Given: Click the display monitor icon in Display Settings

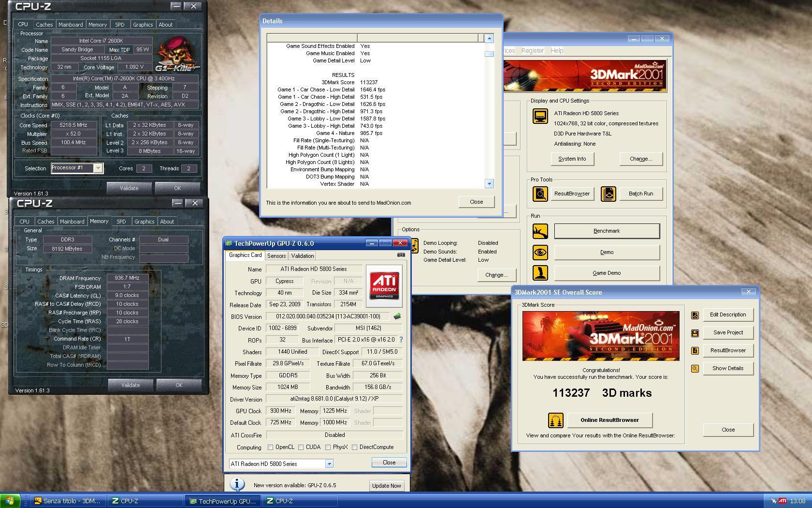Looking at the screenshot, I should [x=540, y=116].
